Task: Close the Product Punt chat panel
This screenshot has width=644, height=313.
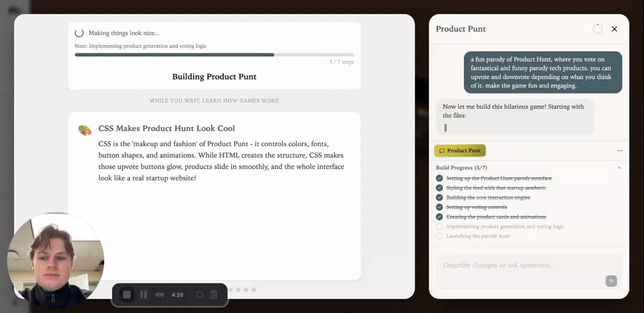Action: (x=614, y=29)
